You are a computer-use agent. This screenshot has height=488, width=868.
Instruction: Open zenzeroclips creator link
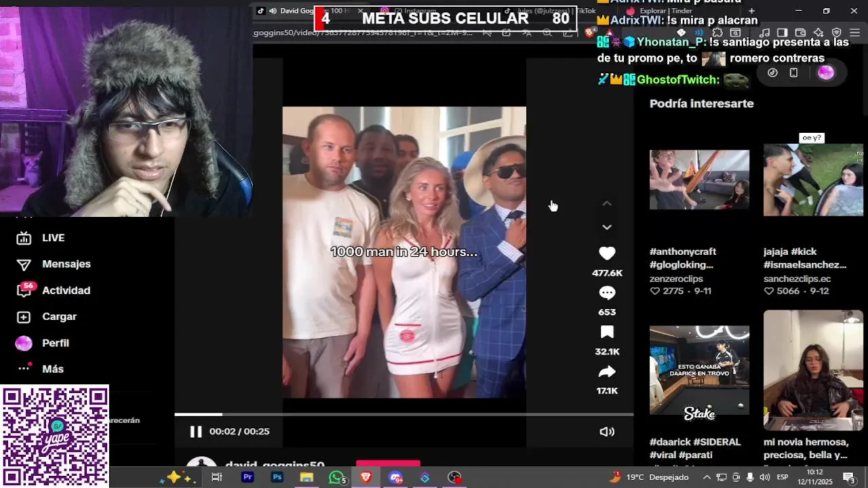[x=676, y=279]
